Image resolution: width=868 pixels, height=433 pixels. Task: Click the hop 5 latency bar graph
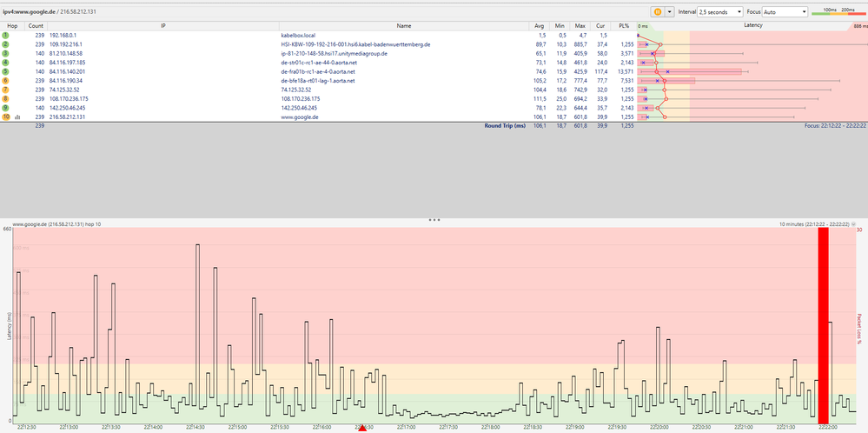tap(690, 71)
